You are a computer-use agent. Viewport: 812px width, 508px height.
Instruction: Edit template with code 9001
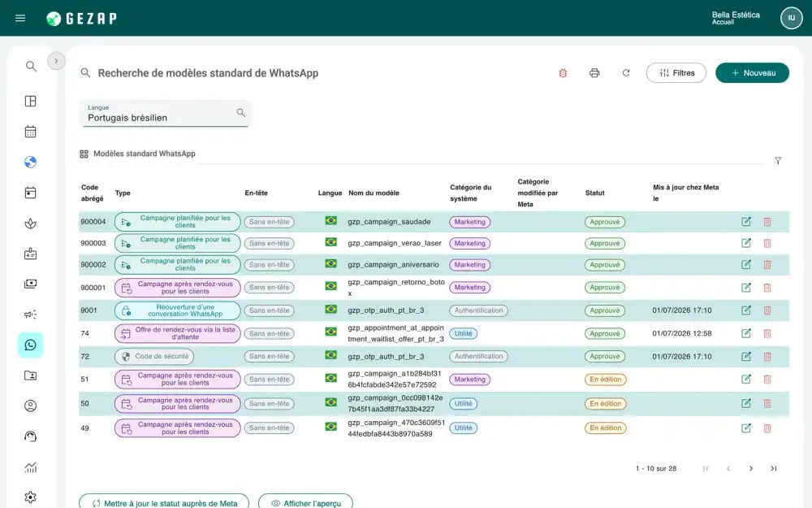click(745, 310)
